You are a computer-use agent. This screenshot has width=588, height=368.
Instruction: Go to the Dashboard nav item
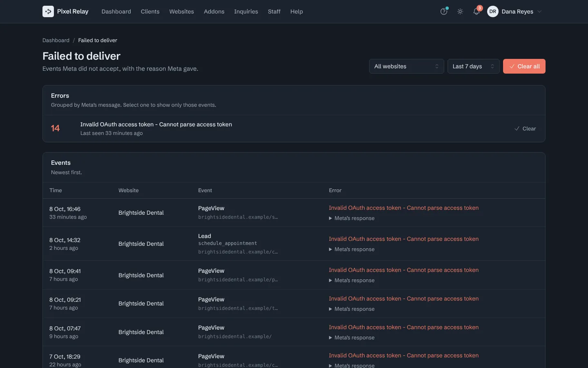tap(116, 11)
